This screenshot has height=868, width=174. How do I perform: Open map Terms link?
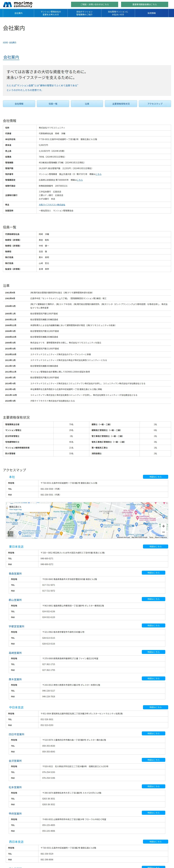pos(151,537)
